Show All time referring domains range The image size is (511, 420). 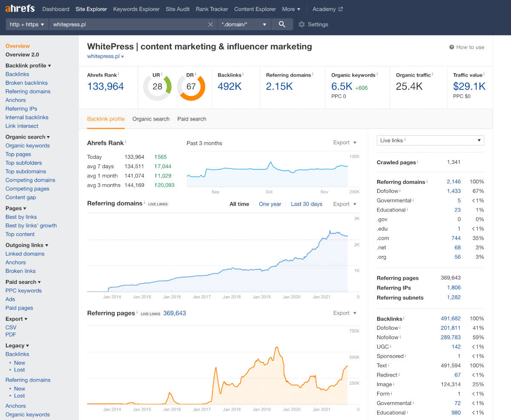pyautogui.click(x=239, y=204)
